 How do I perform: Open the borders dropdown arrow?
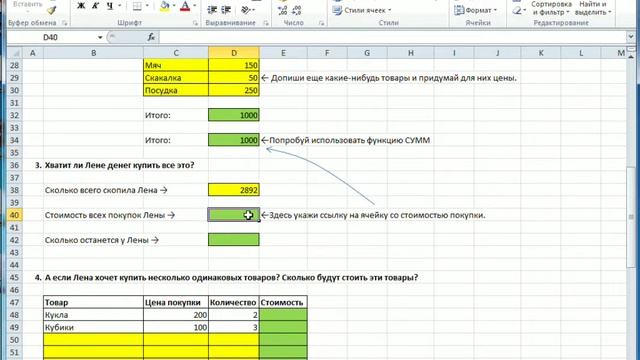147,6
